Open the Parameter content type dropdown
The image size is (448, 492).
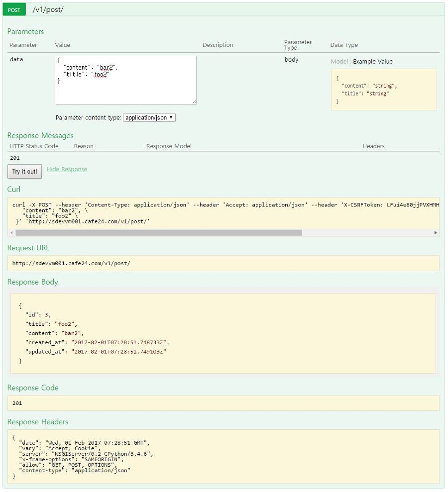pyautogui.click(x=149, y=118)
